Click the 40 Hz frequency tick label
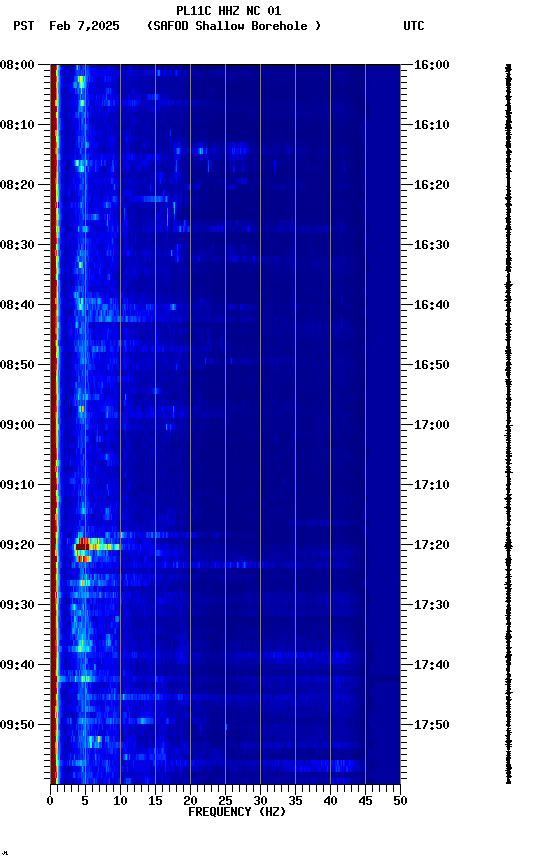Viewport: 552px width, 864px height. tap(330, 801)
